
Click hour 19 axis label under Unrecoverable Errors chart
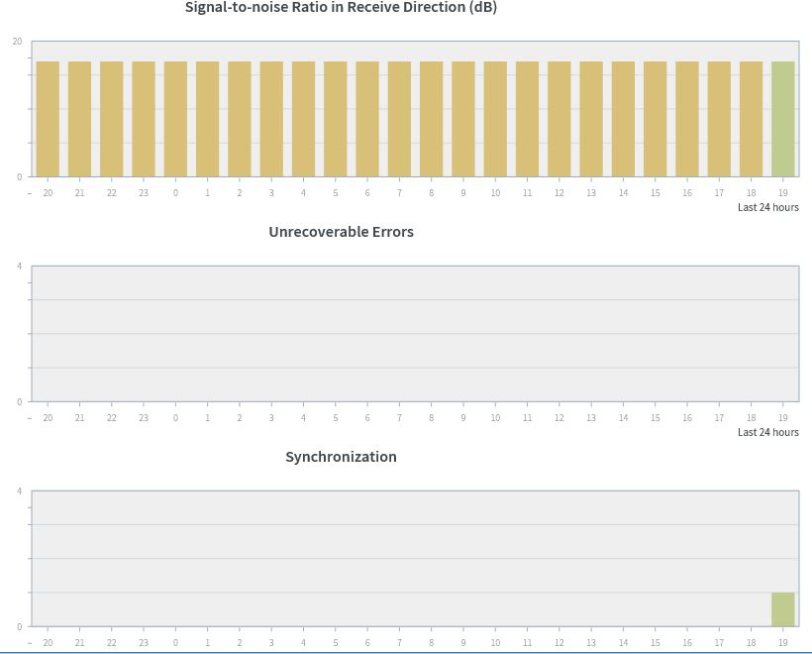pyautogui.click(x=782, y=418)
